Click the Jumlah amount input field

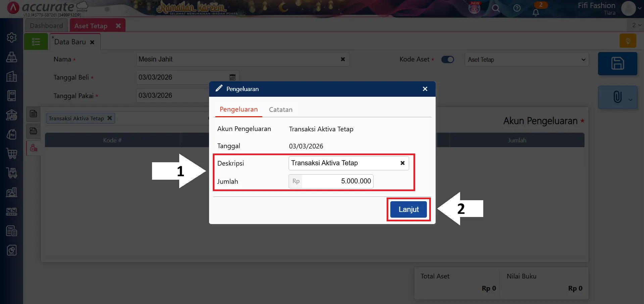pos(337,181)
